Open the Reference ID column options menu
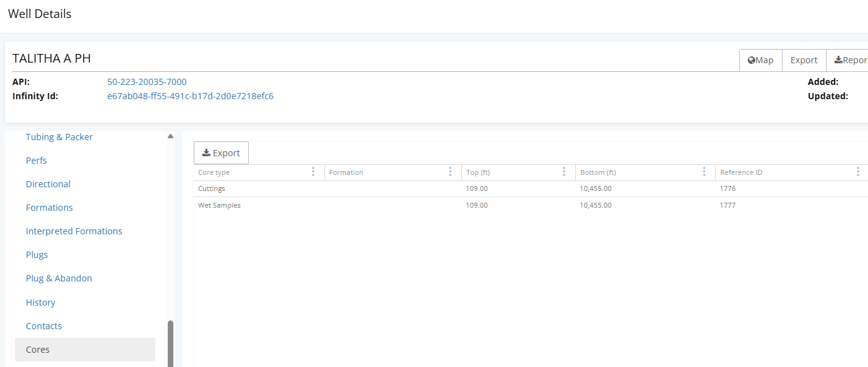The height and width of the screenshot is (367, 868). tap(858, 172)
